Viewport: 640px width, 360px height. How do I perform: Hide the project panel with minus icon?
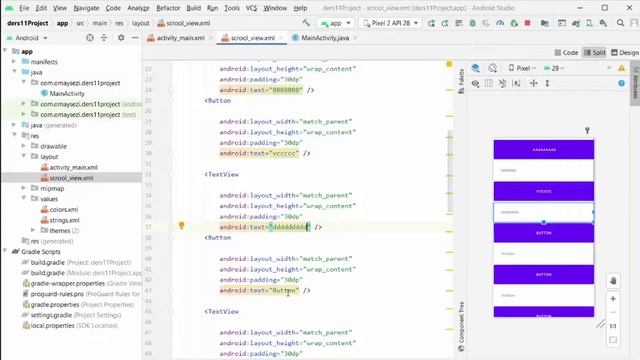point(135,38)
